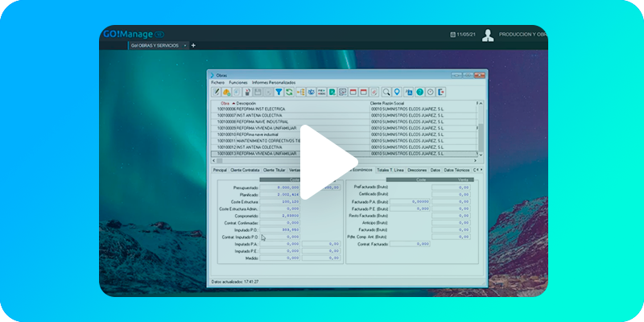Click the clock icon in toolbar
The height and width of the screenshot is (322, 644).
click(x=430, y=92)
